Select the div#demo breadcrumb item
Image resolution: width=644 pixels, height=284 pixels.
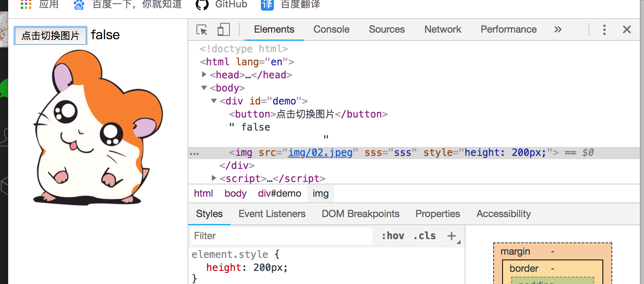pyautogui.click(x=280, y=193)
